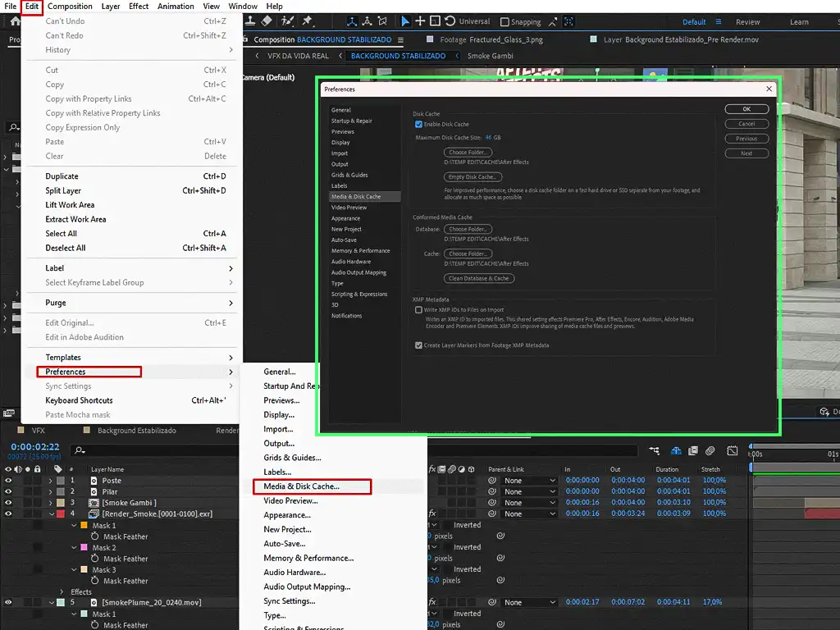Image resolution: width=840 pixels, height=630 pixels.
Task: Select the Eraser tool
Action: tap(267, 21)
